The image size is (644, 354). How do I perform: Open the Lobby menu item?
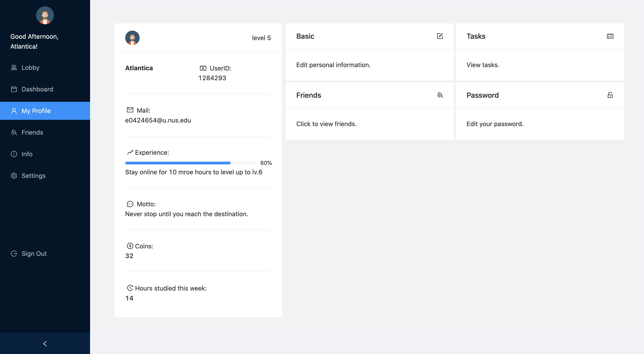pyautogui.click(x=30, y=68)
